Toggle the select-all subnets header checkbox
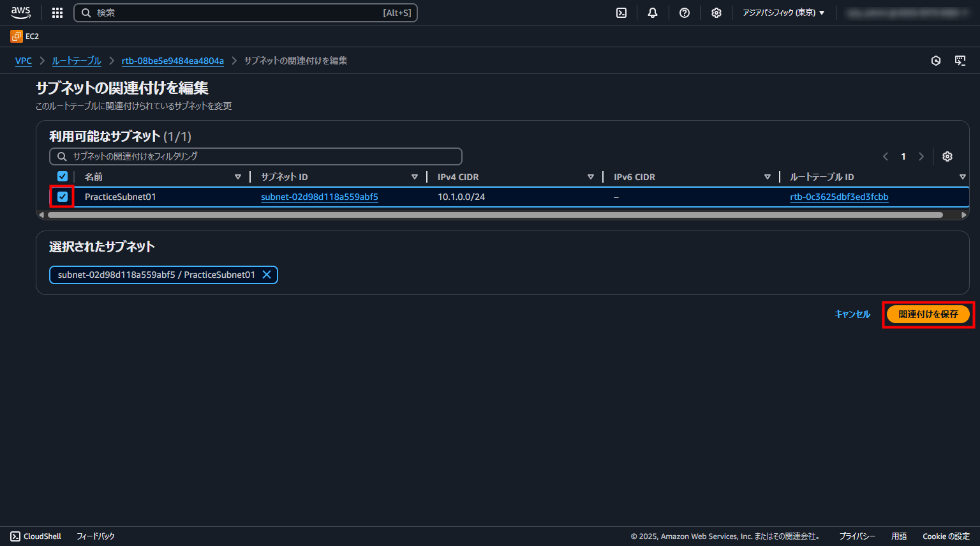 [63, 177]
